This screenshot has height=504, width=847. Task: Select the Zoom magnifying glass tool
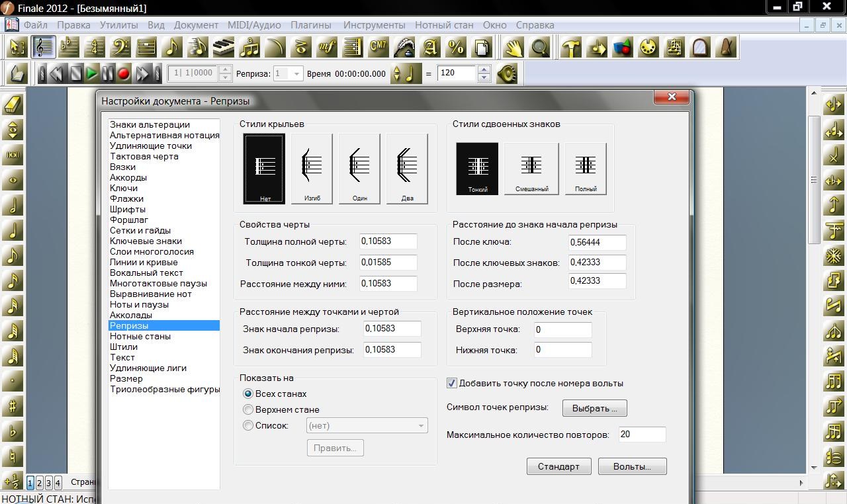[x=538, y=47]
